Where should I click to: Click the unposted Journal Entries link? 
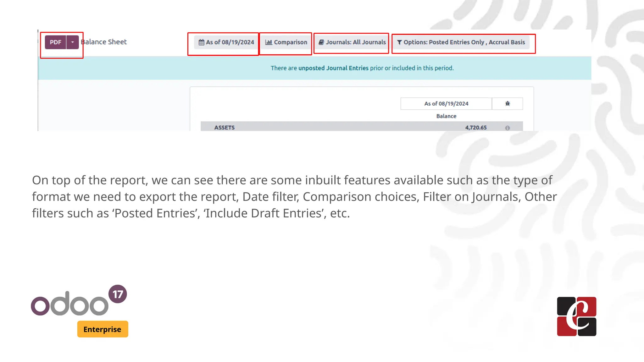(333, 68)
